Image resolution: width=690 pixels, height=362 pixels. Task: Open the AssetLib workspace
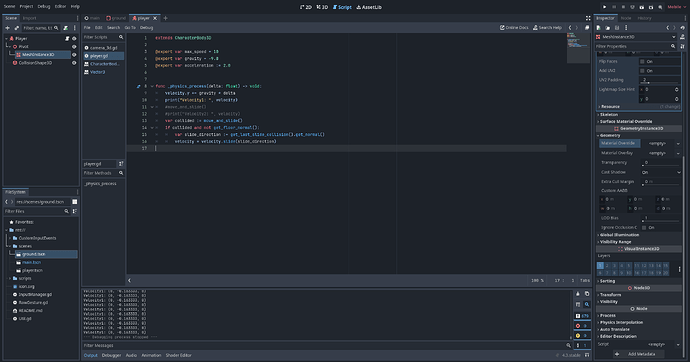point(369,7)
